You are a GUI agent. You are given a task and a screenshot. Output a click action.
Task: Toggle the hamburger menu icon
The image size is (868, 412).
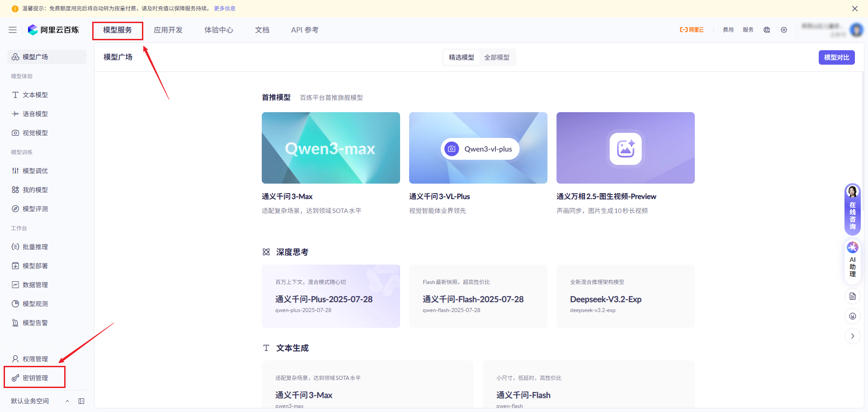pos(13,30)
